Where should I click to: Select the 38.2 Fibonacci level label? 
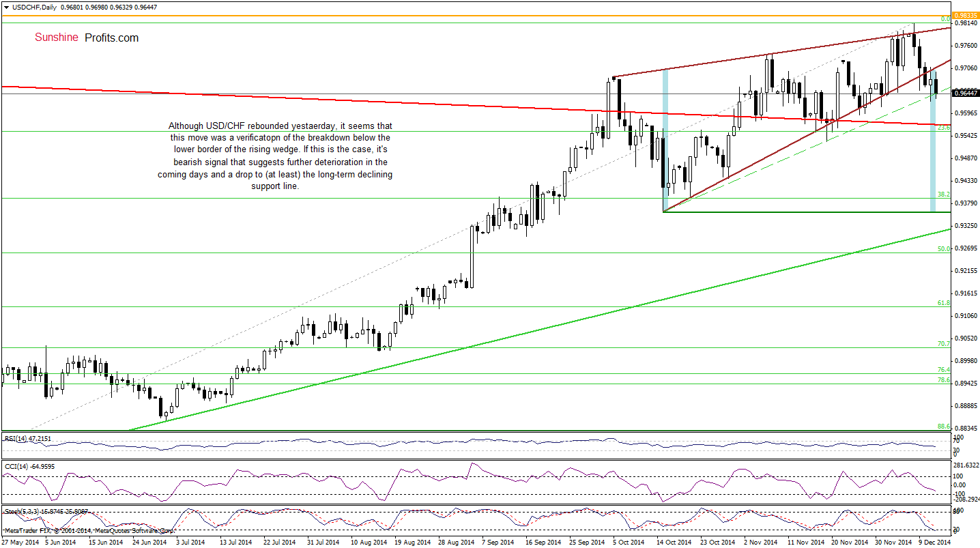point(945,194)
